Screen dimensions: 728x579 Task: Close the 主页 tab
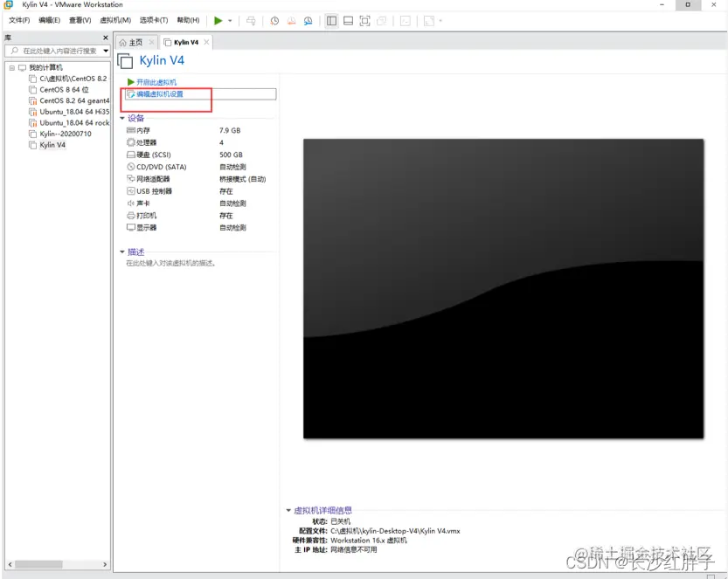click(151, 42)
